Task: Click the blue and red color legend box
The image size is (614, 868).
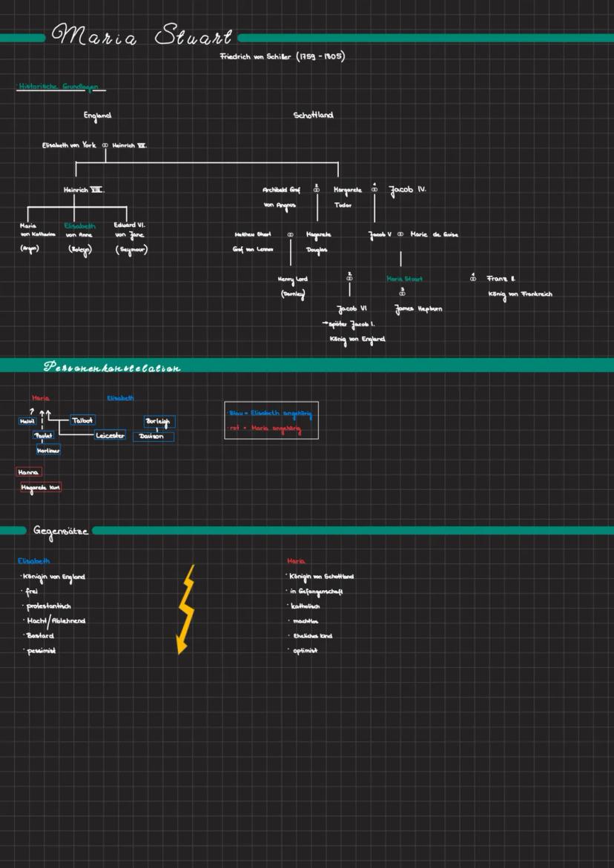Action: (271, 421)
